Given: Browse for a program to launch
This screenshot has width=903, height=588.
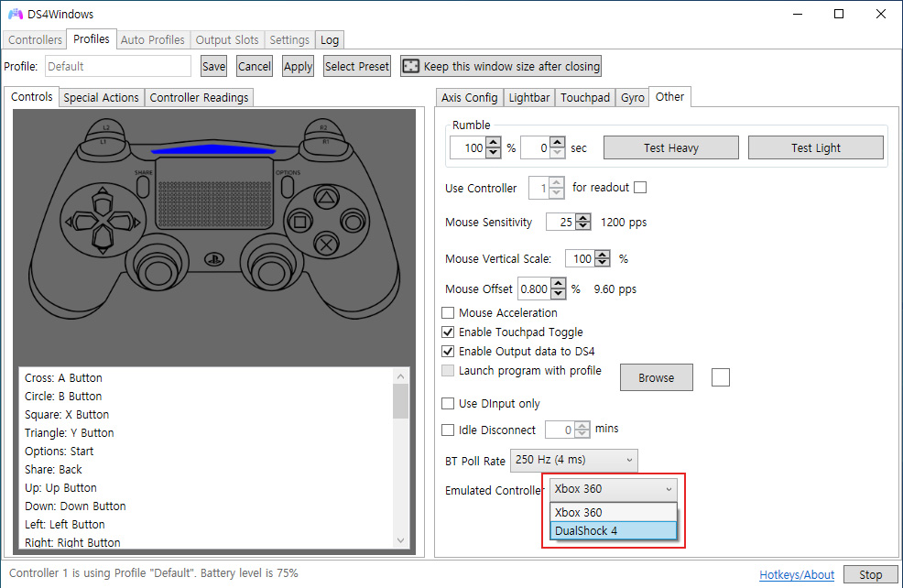Looking at the screenshot, I should (656, 377).
